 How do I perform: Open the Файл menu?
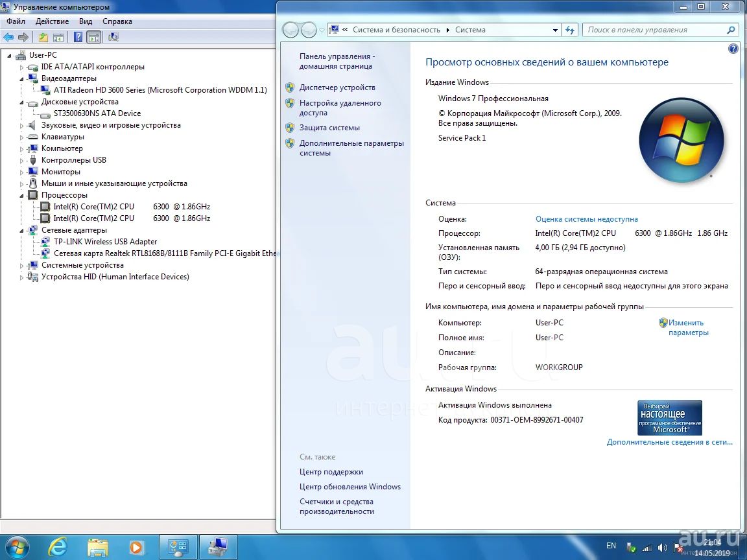click(x=16, y=21)
